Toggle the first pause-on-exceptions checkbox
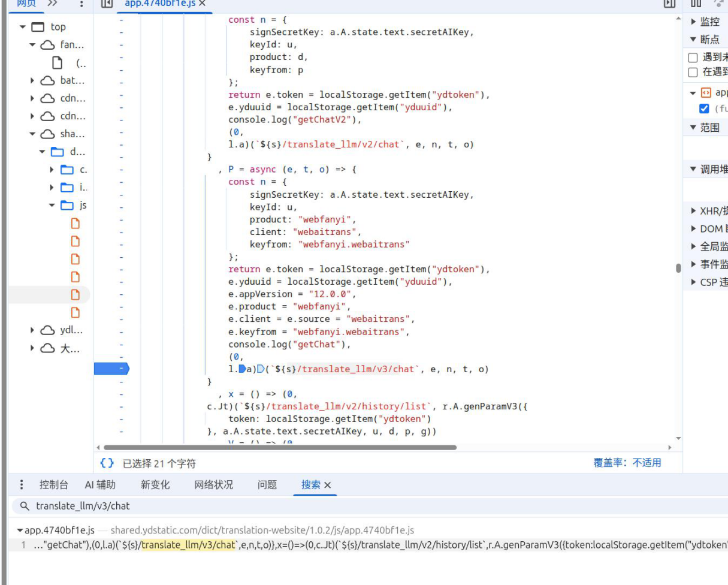The image size is (728, 585). [693, 58]
